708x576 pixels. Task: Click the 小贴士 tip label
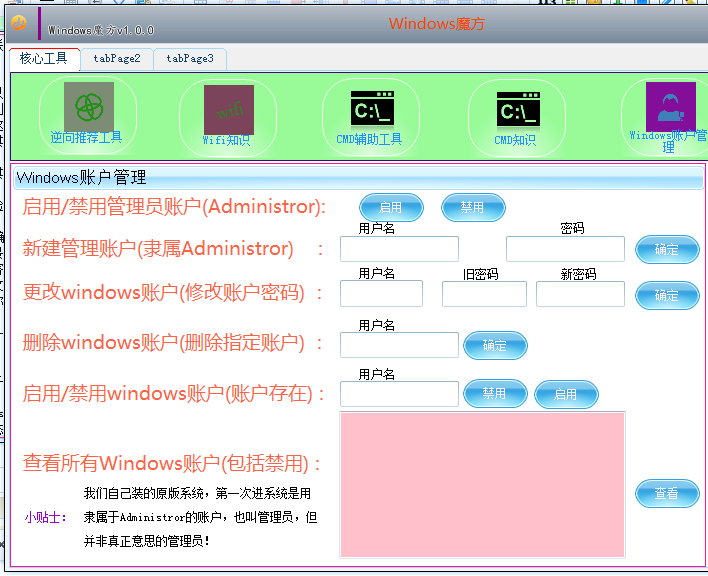(x=46, y=517)
